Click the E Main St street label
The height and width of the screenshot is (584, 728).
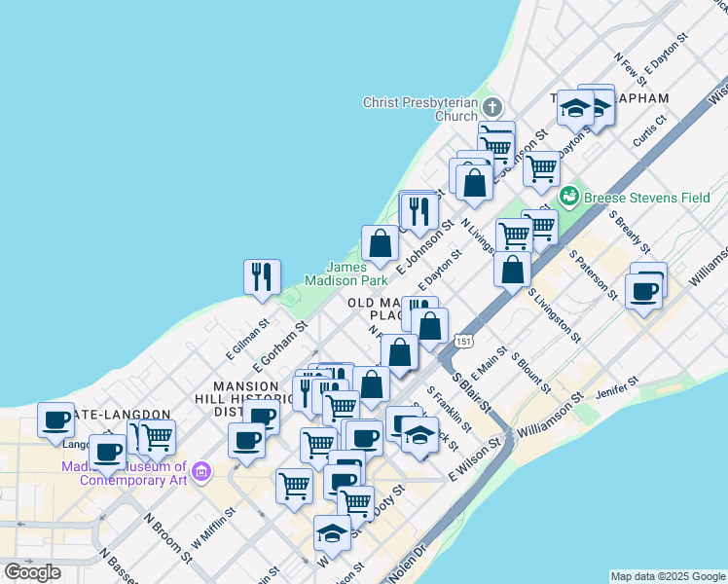click(490, 363)
